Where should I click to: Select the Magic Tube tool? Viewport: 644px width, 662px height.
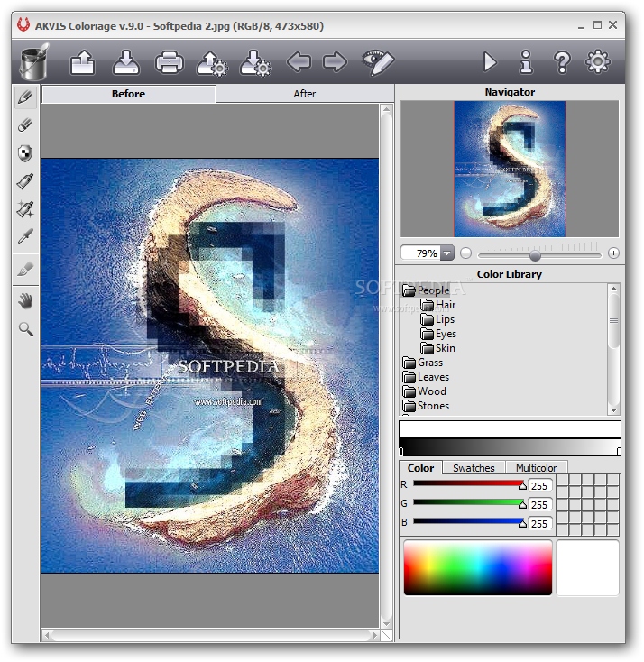25,209
